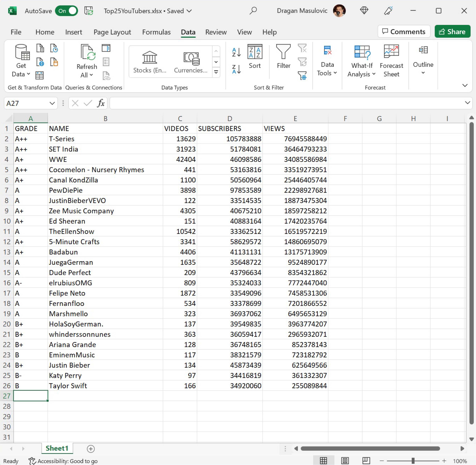This screenshot has height=465, width=476.
Task: Open the Name Box dropdown arrow
Action: click(x=52, y=103)
